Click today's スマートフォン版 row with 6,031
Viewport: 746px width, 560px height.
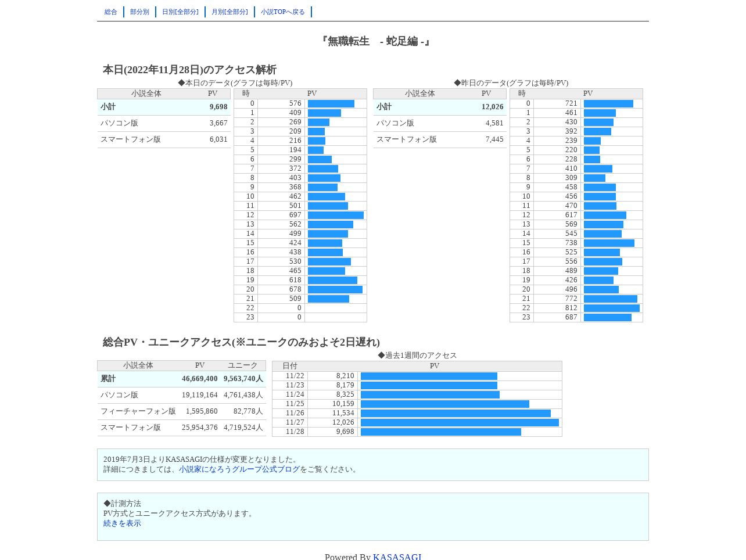coord(164,139)
